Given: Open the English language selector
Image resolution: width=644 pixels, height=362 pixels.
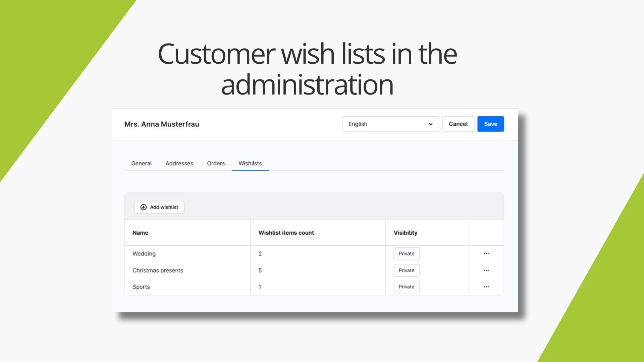Looking at the screenshot, I should pos(391,124).
